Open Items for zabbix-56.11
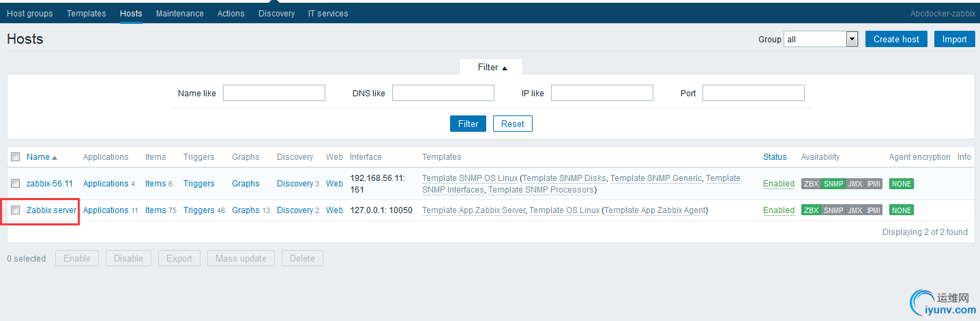The image size is (980, 321). point(155,184)
